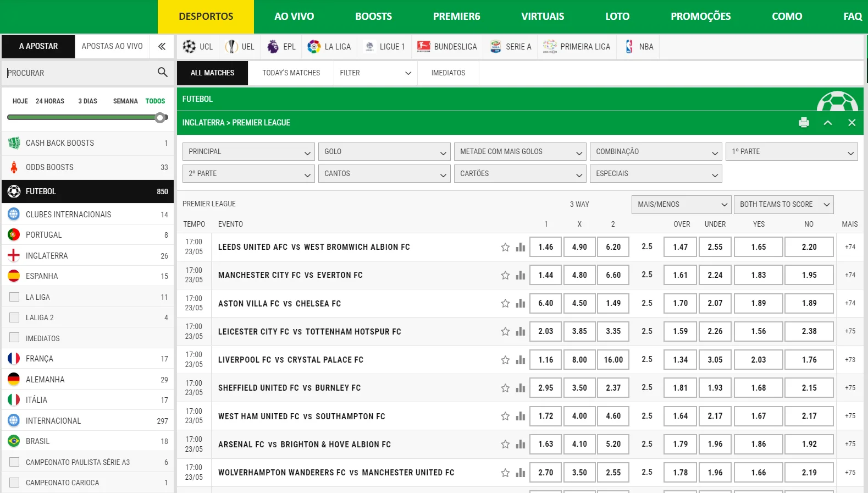This screenshot has height=493, width=868.
Task: Tick the Imediatos checkbox in sidebar
Action: coord(14,338)
